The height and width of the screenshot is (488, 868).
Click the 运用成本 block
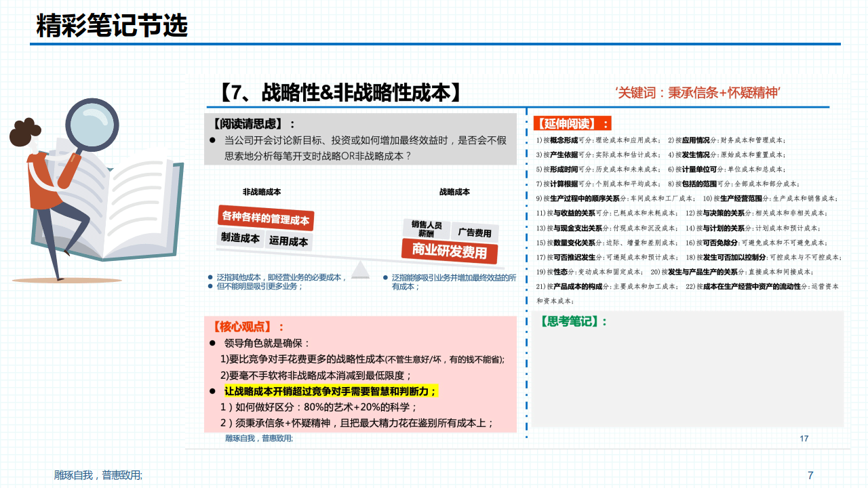point(288,241)
